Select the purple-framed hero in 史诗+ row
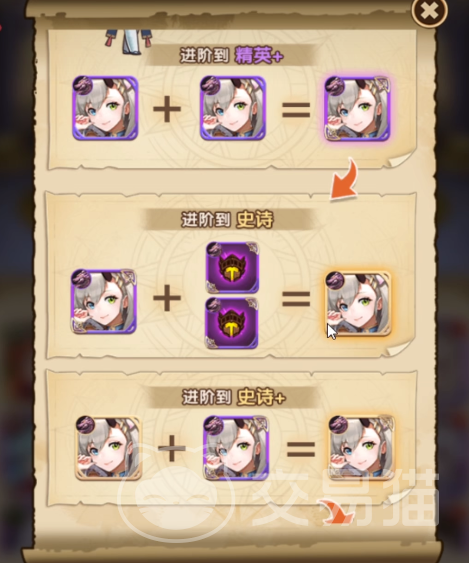 [236, 448]
